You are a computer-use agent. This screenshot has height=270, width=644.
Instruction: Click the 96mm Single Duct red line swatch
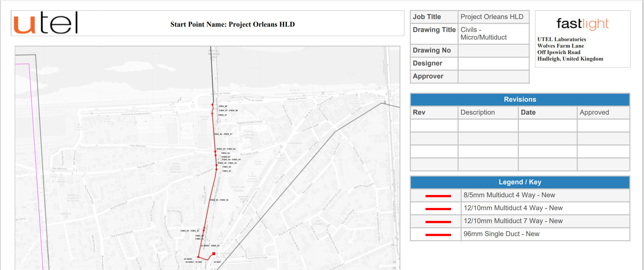pyautogui.click(x=438, y=235)
